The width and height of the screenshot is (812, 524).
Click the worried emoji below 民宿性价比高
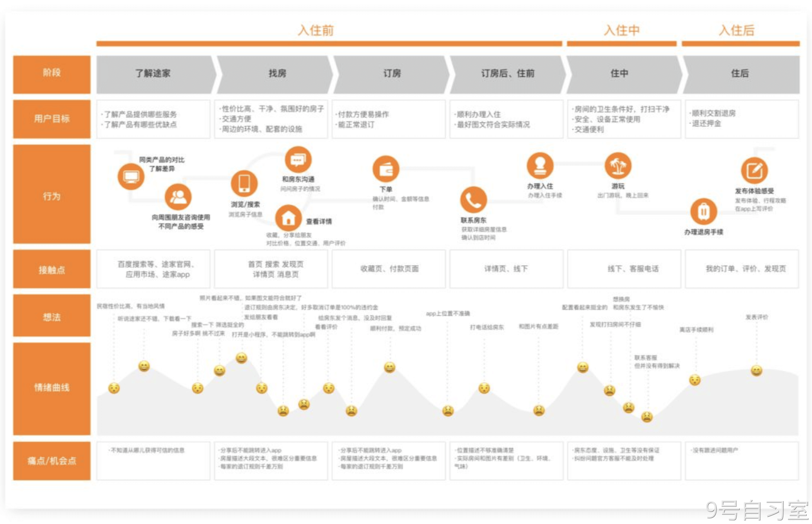click(x=114, y=388)
